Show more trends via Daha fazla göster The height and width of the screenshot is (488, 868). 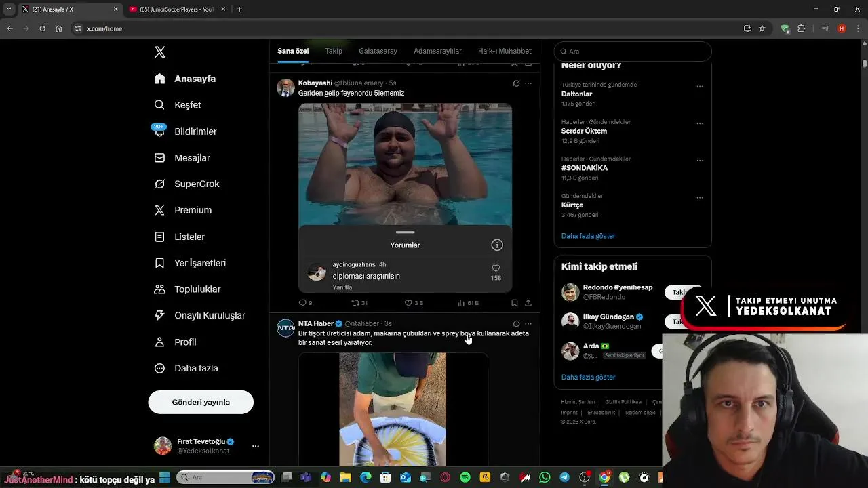coord(588,236)
